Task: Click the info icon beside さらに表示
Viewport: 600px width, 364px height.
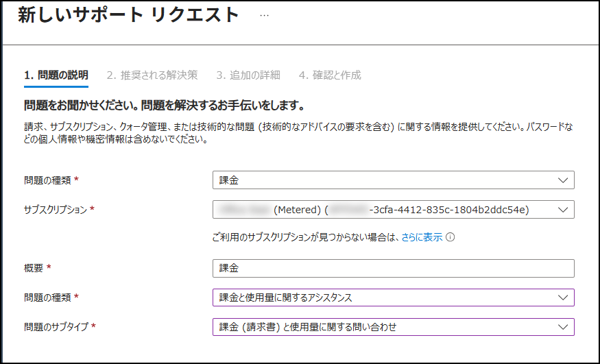Action: coord(451,237)
